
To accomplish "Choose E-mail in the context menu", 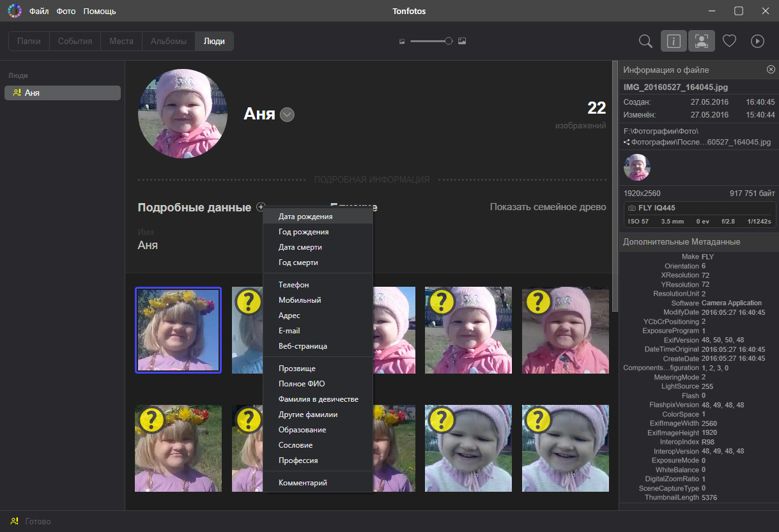I will click(289, 331).
